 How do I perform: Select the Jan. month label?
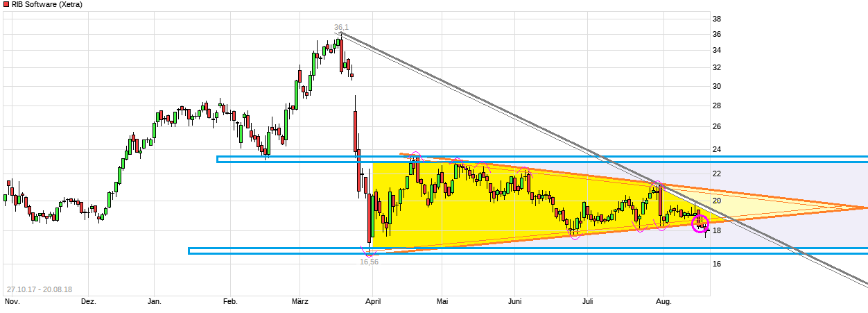(x=155, y=302)
